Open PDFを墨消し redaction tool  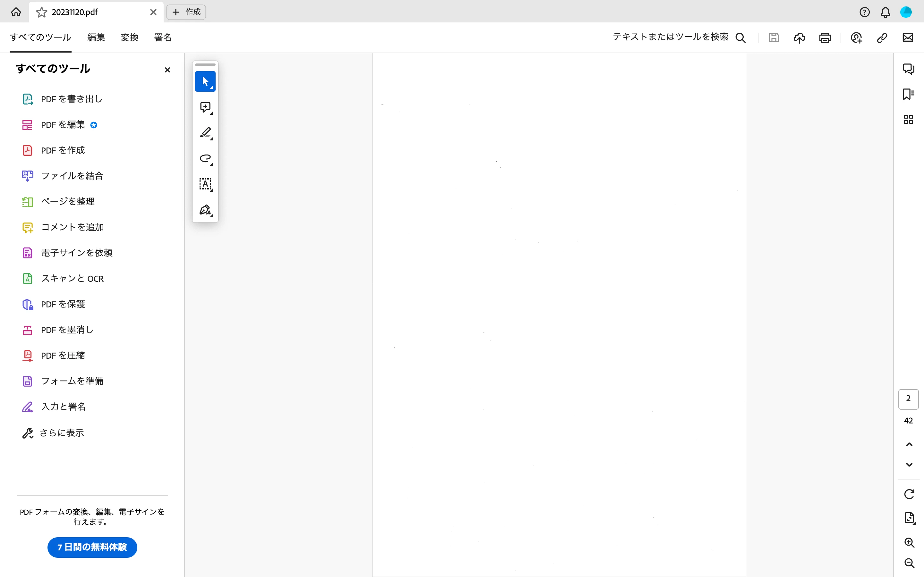(67, 330)
